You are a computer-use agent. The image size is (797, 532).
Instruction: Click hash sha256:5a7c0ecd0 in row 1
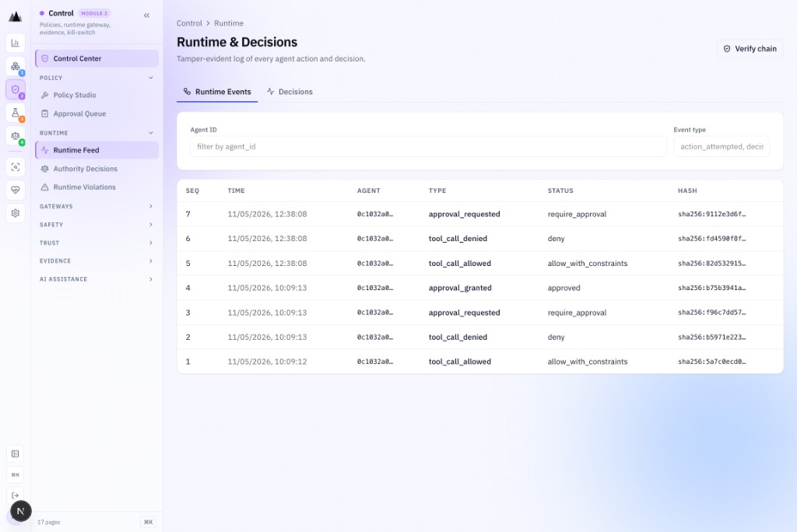pyautogui.click(x=711, y=362)
